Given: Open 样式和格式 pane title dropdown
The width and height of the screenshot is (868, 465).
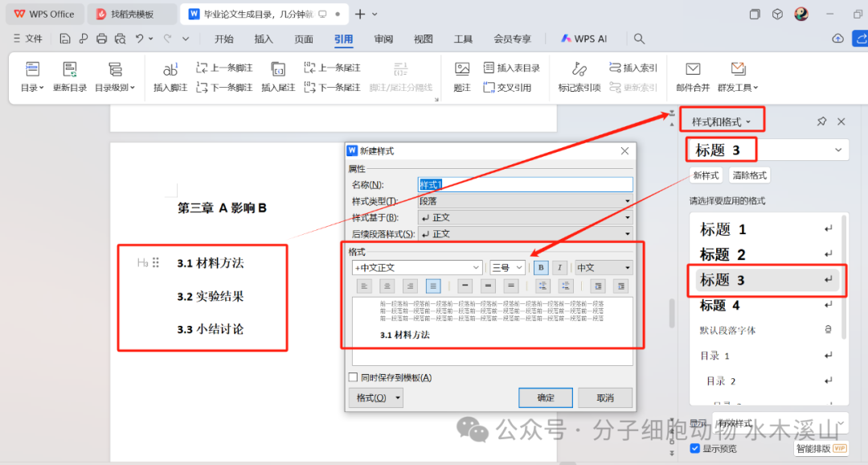Looking at the screenshot, I should pyautogui.click(x=721, y=122).
